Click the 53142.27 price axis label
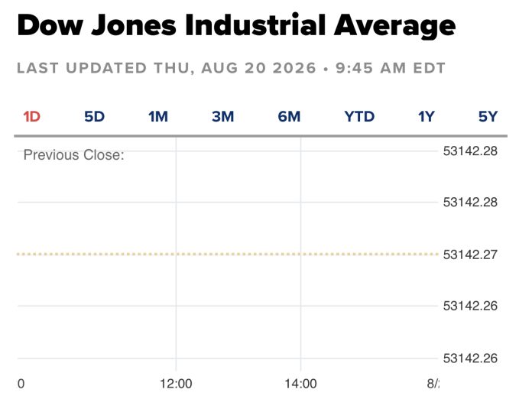This screenshot has height=412, width=532. (470, 255)
